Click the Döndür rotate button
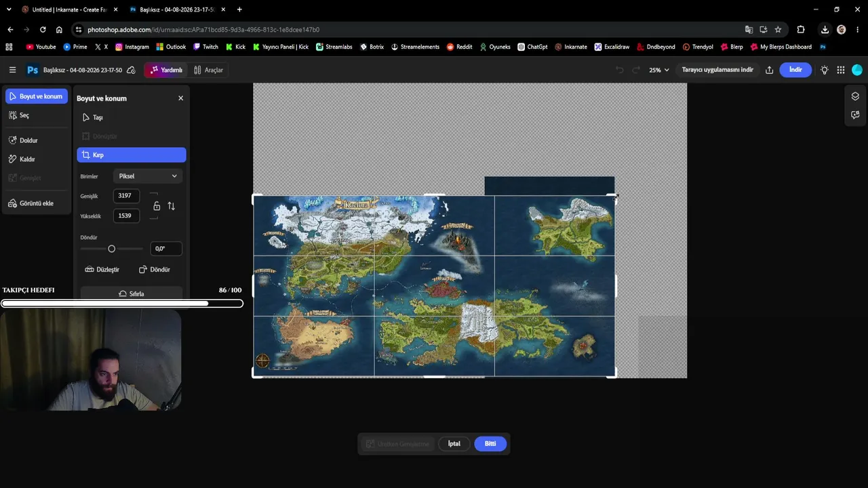Screen dimensions: 868x488 click(155, 270)
